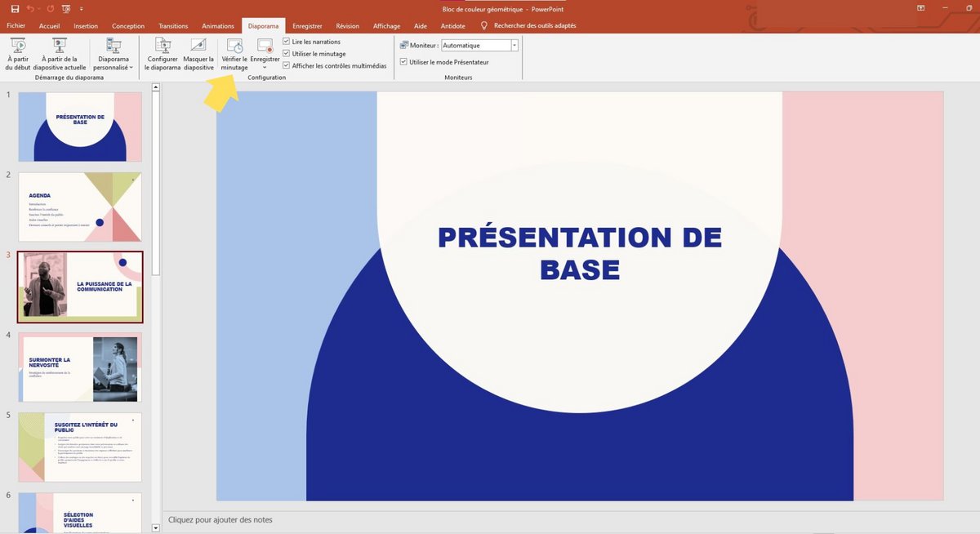The height and width of the screenshot is (534, 980).
Task: Click the Rechercher des outils adaptés field
Action: [x=535, y=26]
